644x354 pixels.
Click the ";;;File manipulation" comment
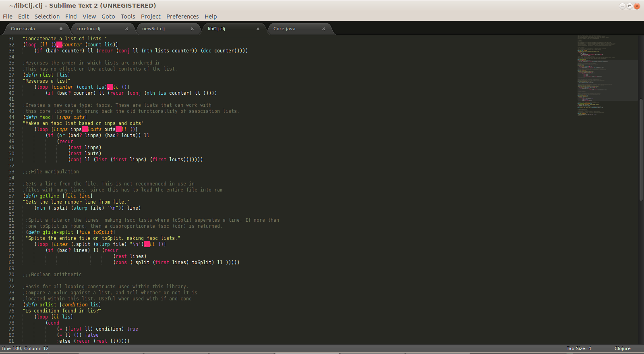click(x=51, y=172)
